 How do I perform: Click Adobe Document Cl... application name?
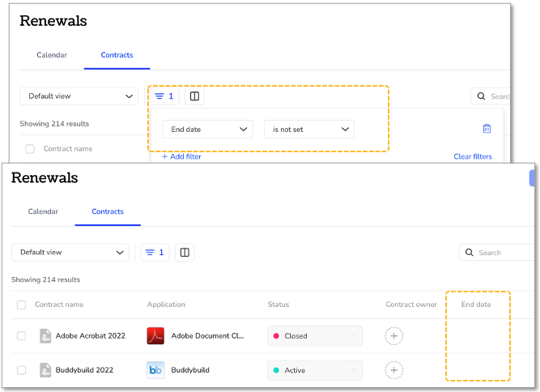coord(208,336)
